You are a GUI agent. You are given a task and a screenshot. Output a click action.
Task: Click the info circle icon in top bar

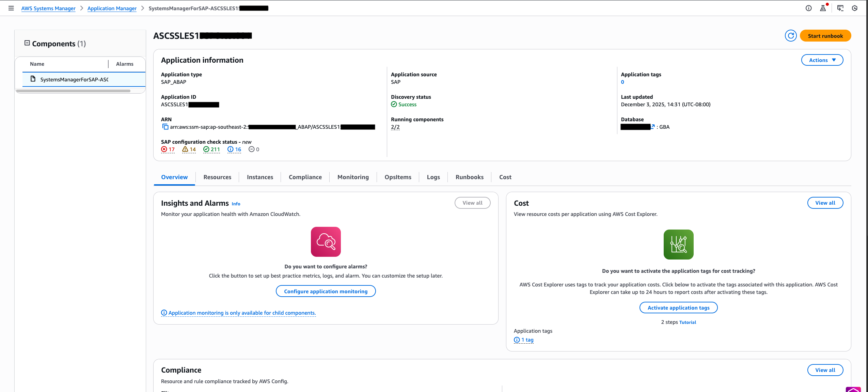pos(808,8)
